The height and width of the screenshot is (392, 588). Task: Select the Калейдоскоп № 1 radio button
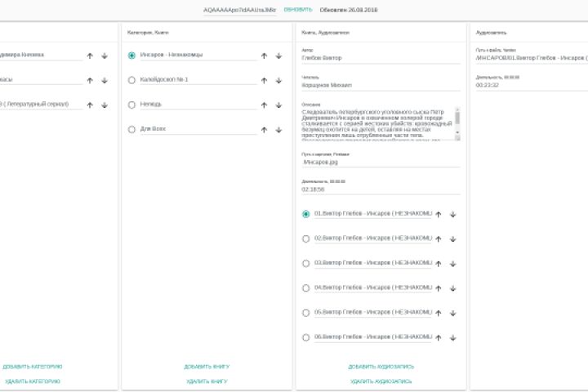pos(132,80)
